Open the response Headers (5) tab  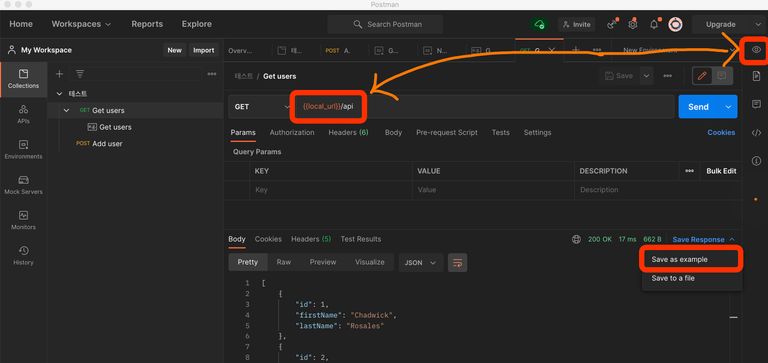coord(311,239)
